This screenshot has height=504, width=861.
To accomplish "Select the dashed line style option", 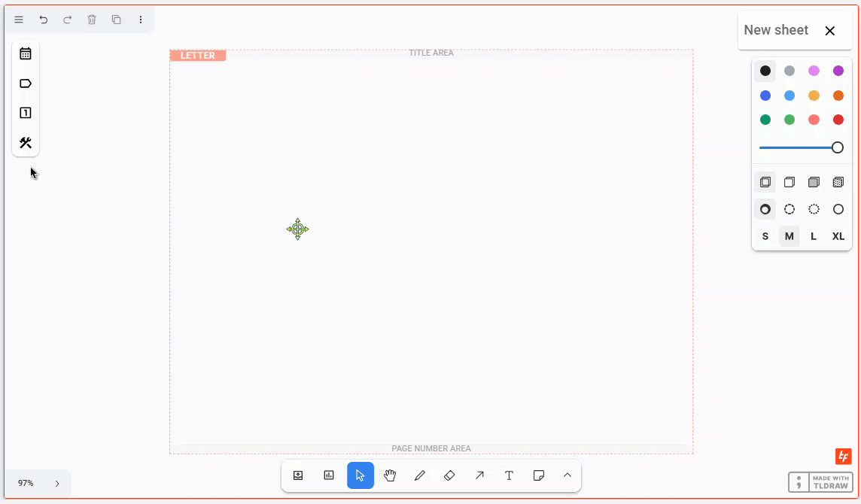I will tap(790, 209).
